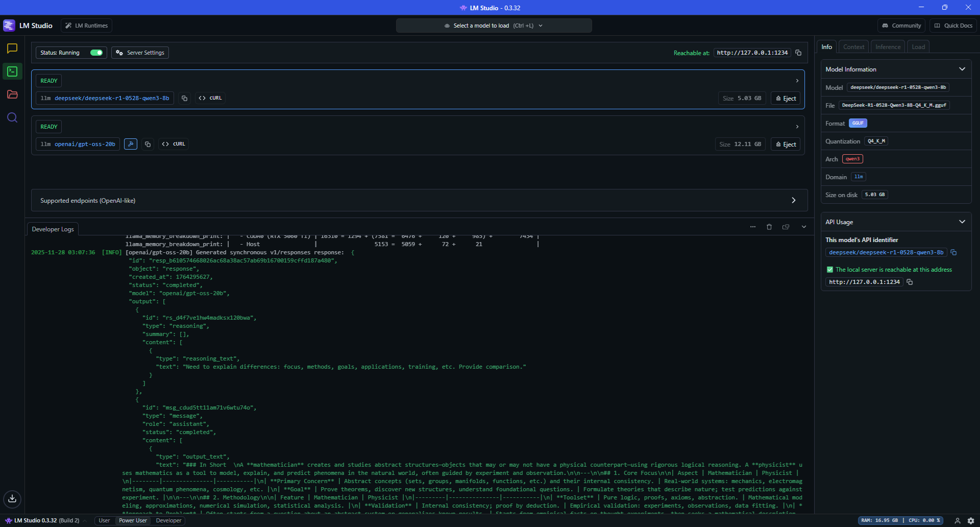This screenshot has height=527, width=980.
Task: Copy the local server address in API Usage
Action: pos(910,282)
